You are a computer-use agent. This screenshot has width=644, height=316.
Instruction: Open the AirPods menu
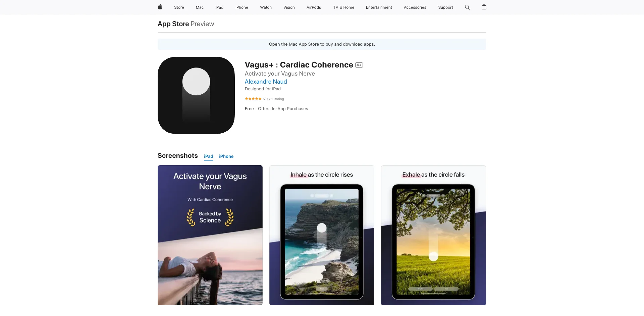(314, 7)
